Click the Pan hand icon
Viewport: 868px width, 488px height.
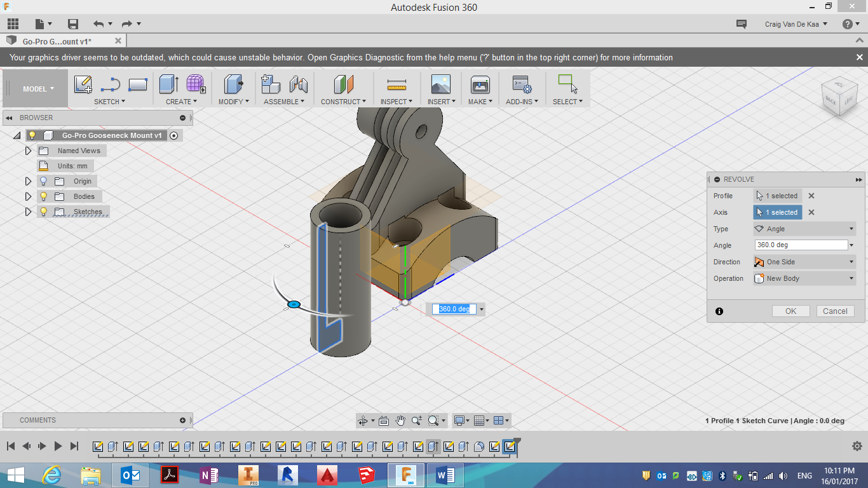click(x=400, y=421)
